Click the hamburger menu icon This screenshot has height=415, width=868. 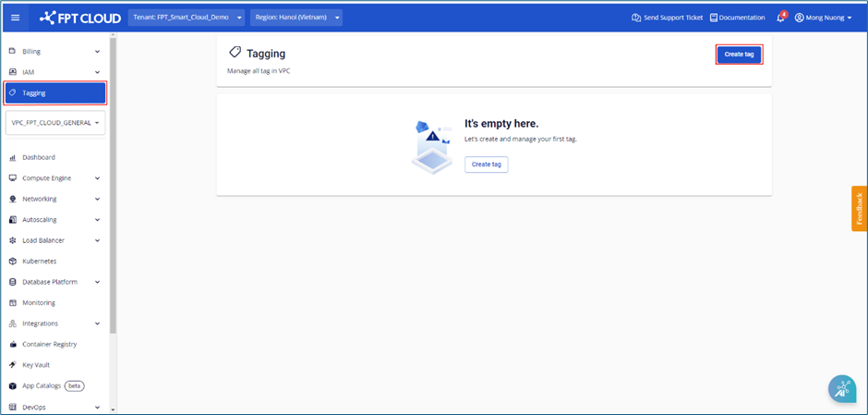tap(15, 18)
